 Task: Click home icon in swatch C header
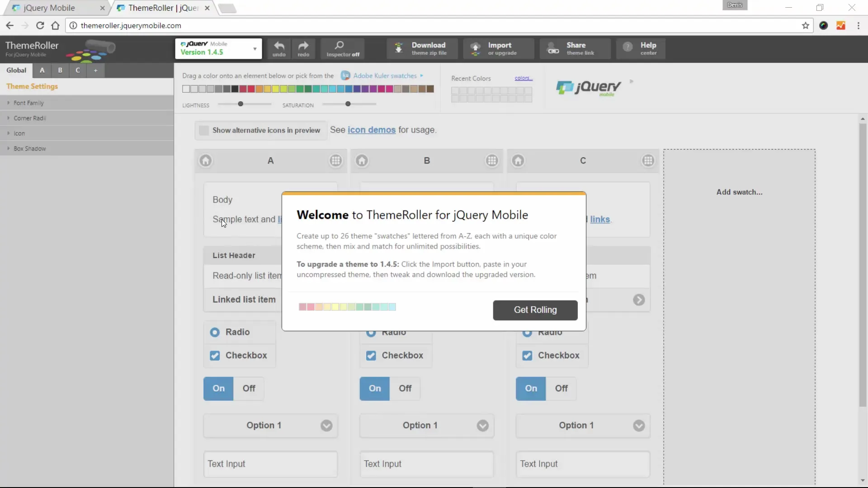pos(518,160)
